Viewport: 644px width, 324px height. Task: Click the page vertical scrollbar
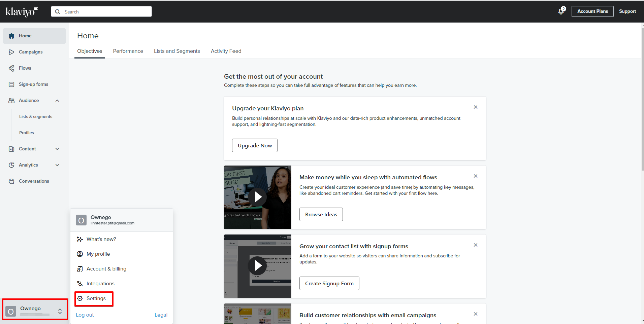pos(642,99)
